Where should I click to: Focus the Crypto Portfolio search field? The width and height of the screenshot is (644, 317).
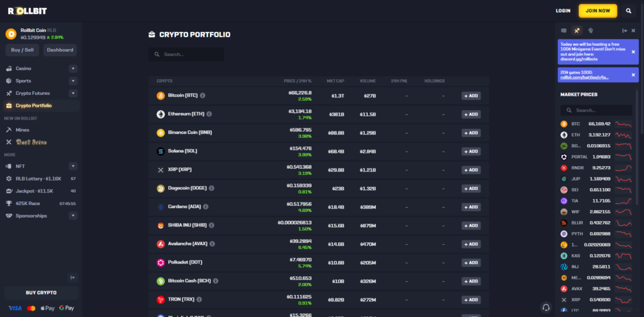point(186,54)
